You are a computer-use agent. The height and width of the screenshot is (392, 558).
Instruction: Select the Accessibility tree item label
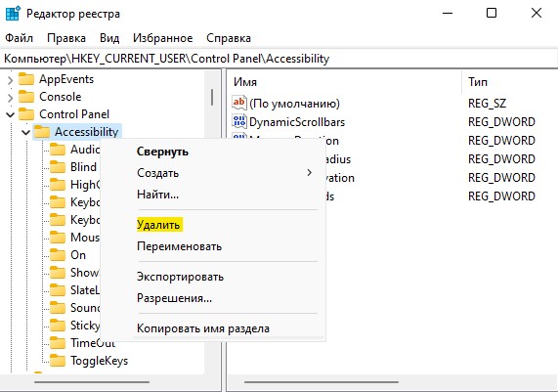86,132
